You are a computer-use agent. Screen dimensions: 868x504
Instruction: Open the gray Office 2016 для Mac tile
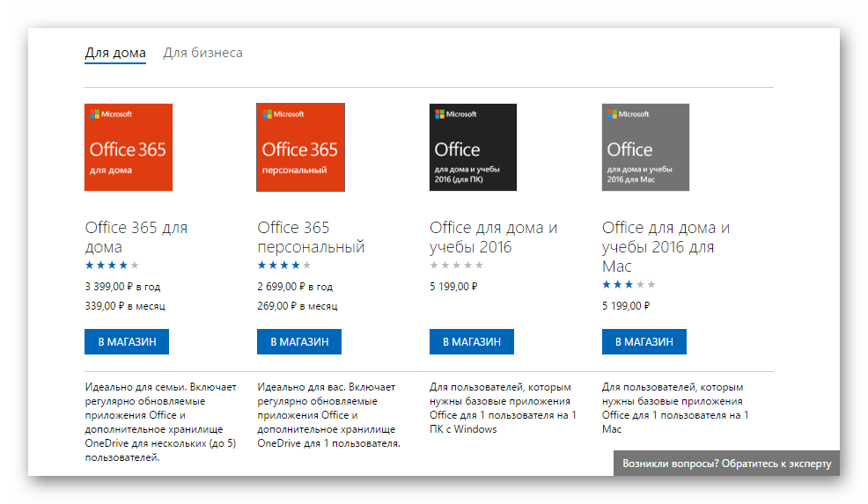pyautogui.click(x=645, y=147)
